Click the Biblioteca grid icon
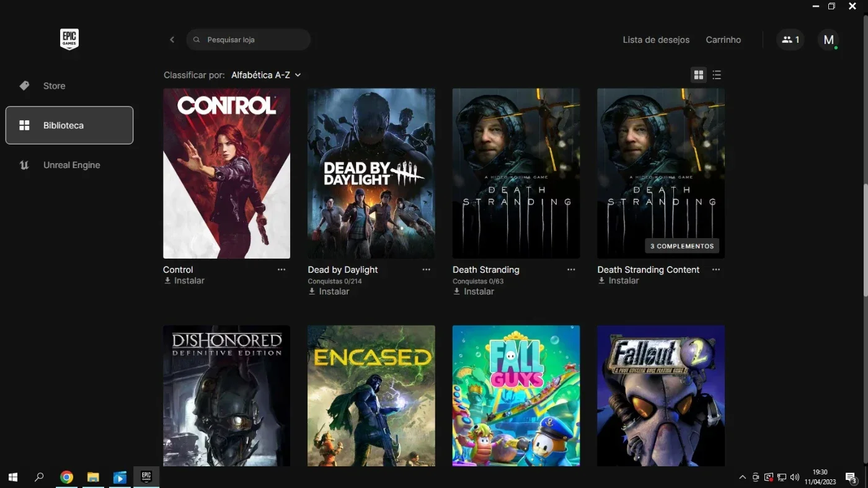Screen dimensions: 868x488 (24, 125)
